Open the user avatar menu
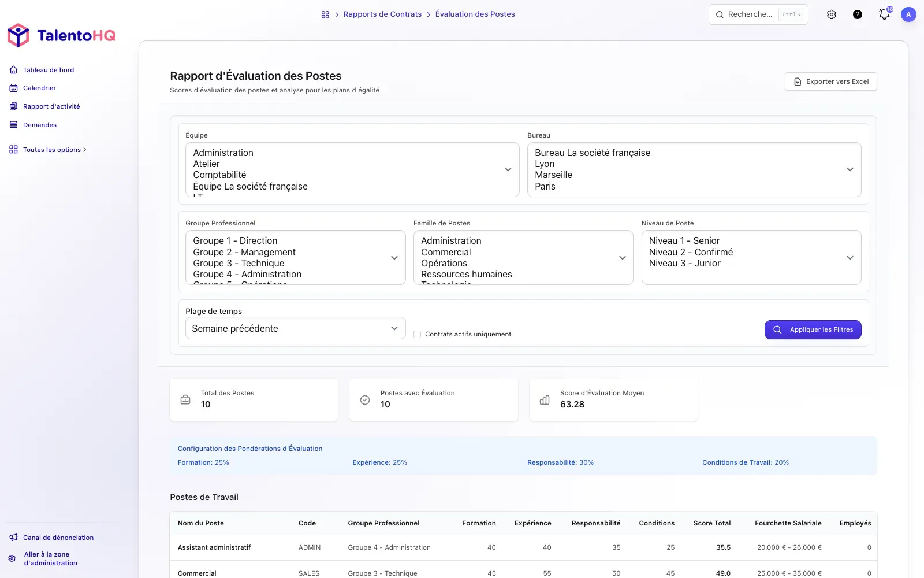Screen dimensions: 924x578 (908, 14)
